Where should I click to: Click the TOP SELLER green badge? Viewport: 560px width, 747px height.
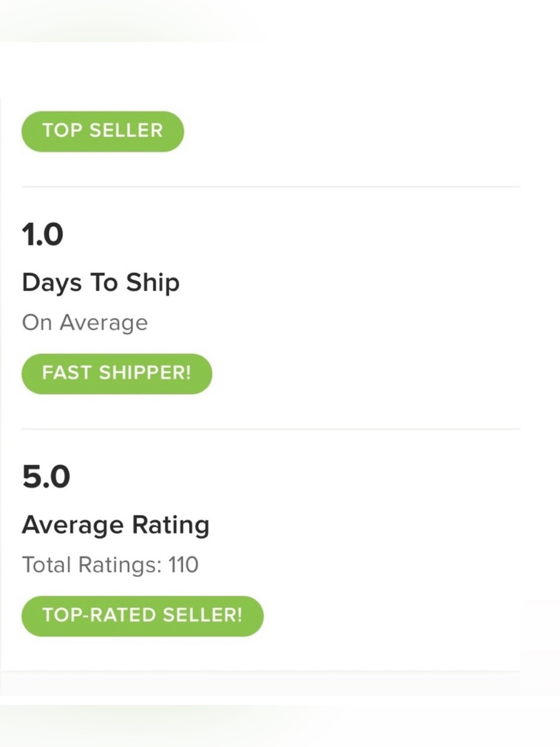[102, 131]
